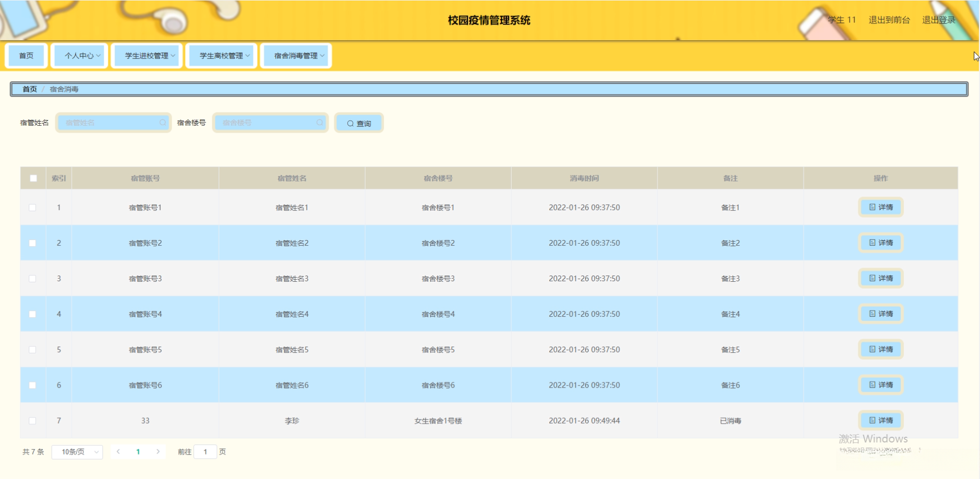Open the 10条/页 page size dropdown
The image size is (980, 479).
click(x=77, y=452)
